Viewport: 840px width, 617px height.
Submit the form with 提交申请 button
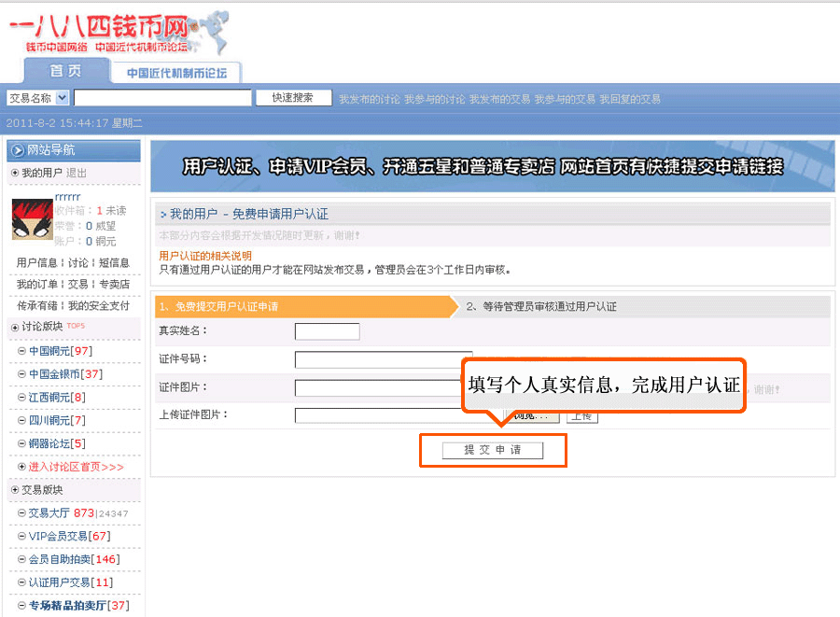pos(493,450)
